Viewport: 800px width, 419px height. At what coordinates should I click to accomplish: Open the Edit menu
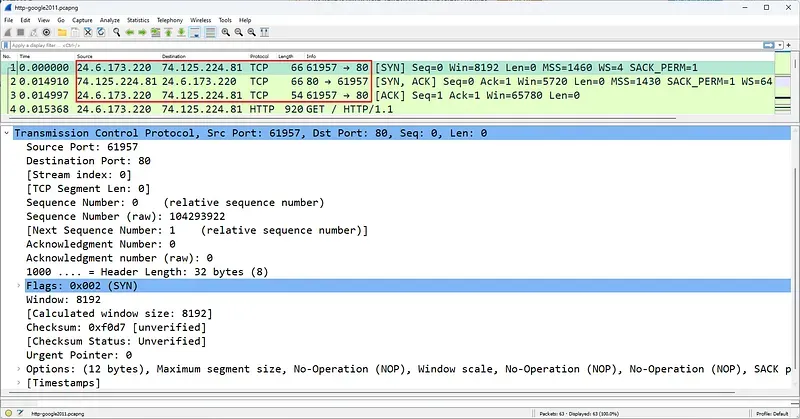26,20
